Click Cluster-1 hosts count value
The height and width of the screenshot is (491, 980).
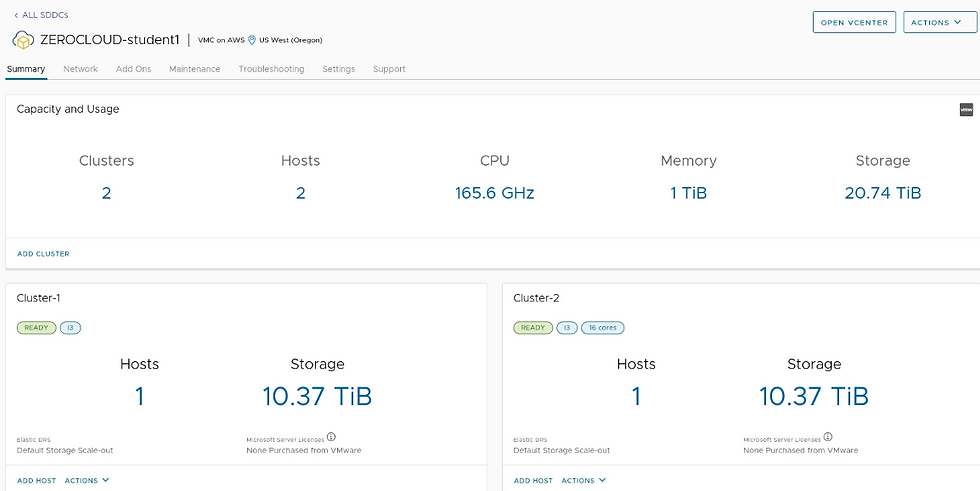coord(139,396)
